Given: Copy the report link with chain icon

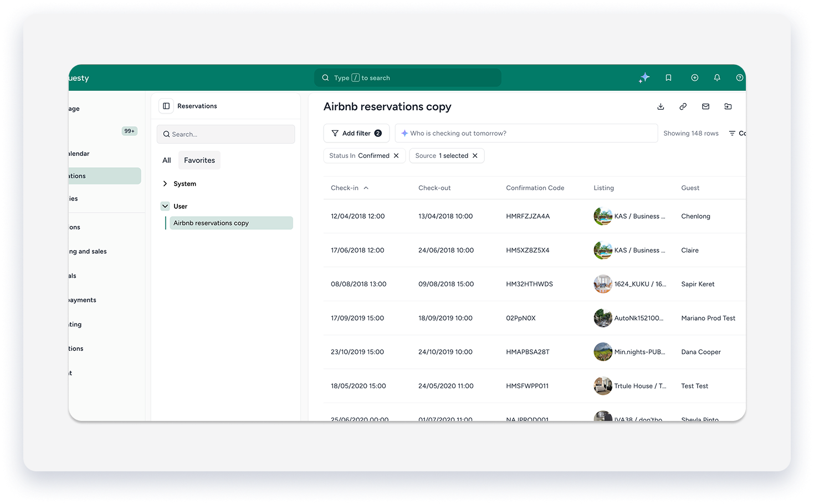Looking at the screenshot, I should (683, 106).
